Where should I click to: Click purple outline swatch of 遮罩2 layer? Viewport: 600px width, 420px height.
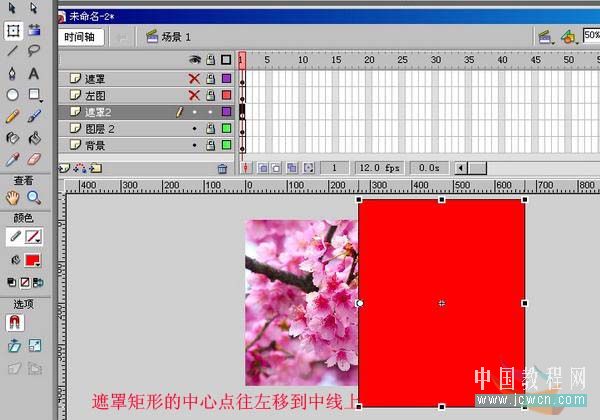click(x=227, y=112)
